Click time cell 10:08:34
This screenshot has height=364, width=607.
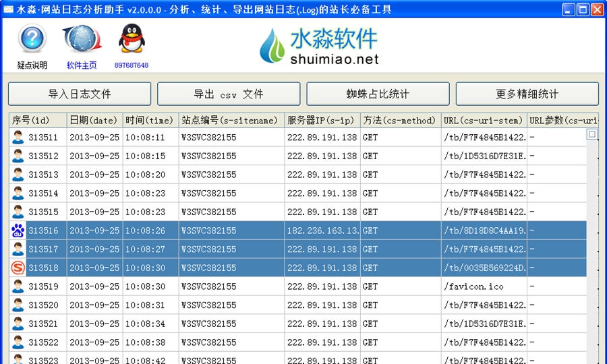click(x=150, y=324)
